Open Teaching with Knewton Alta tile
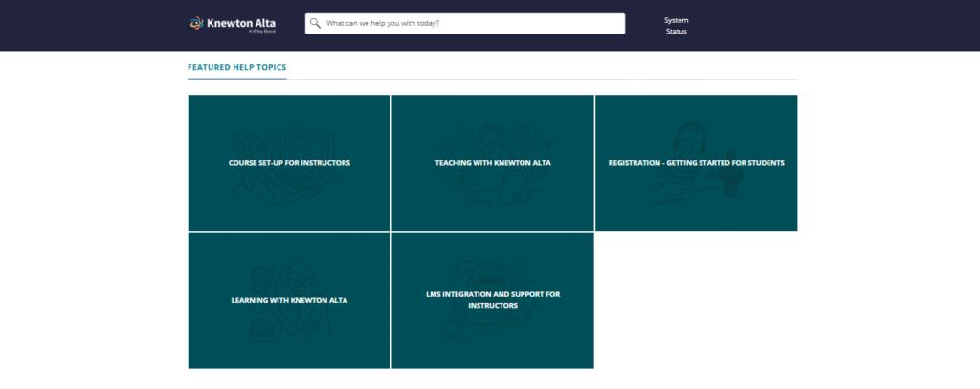 click(493, 163)
